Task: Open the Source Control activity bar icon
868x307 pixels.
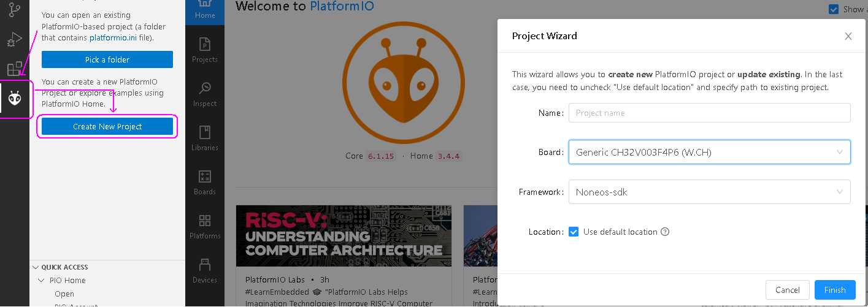Action: coord(14,10)
